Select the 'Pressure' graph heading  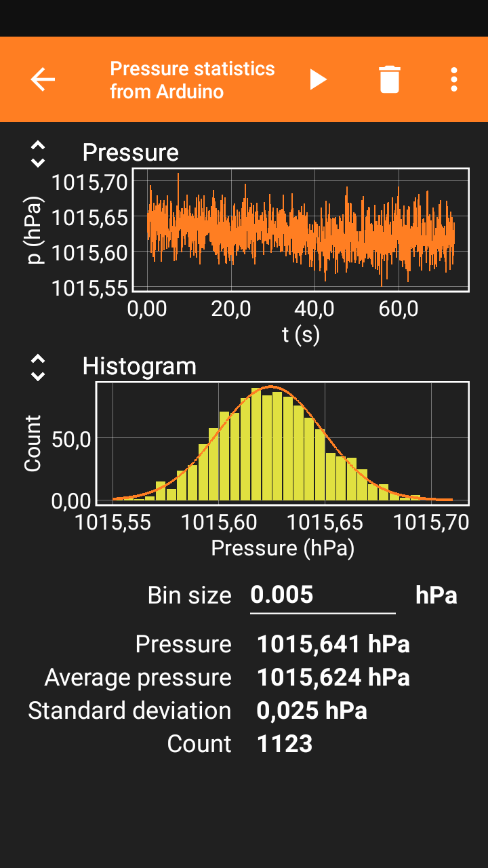[x=130, y=153]
